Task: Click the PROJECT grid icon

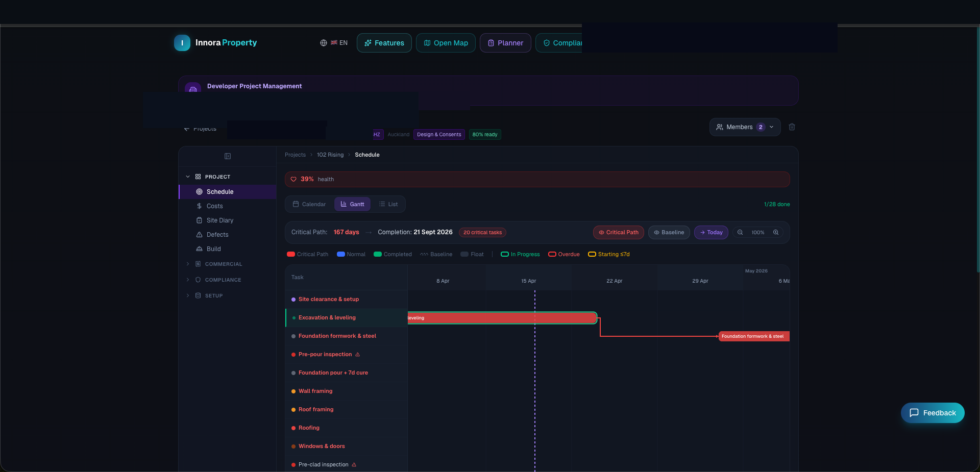Action: [x=198, y=177]
